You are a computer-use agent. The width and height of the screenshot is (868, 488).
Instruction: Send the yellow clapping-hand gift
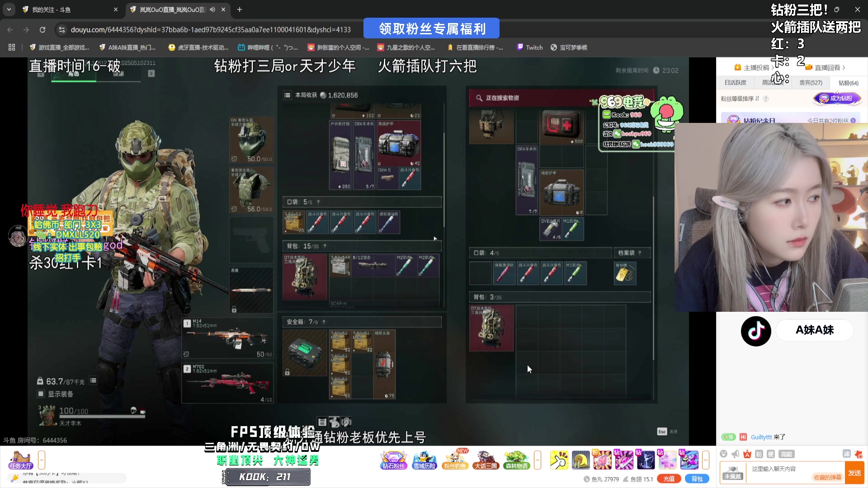click(559, 460)
